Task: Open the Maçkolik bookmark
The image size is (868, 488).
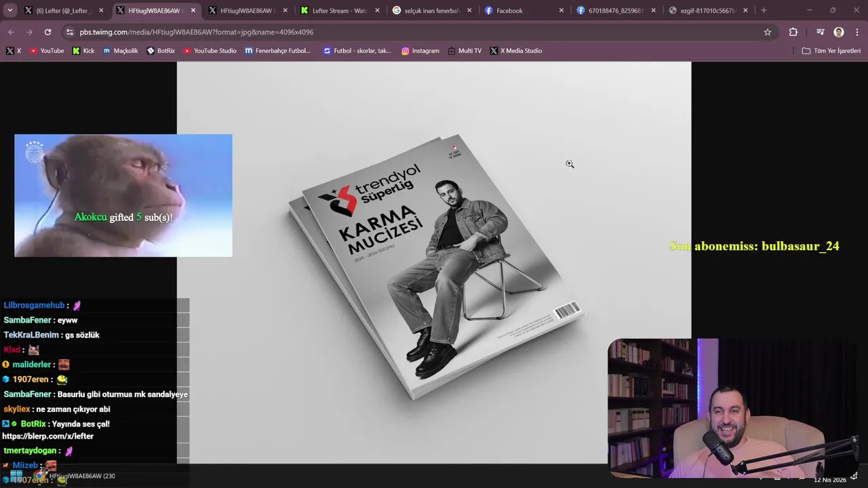Action: (x=121, y=51)
